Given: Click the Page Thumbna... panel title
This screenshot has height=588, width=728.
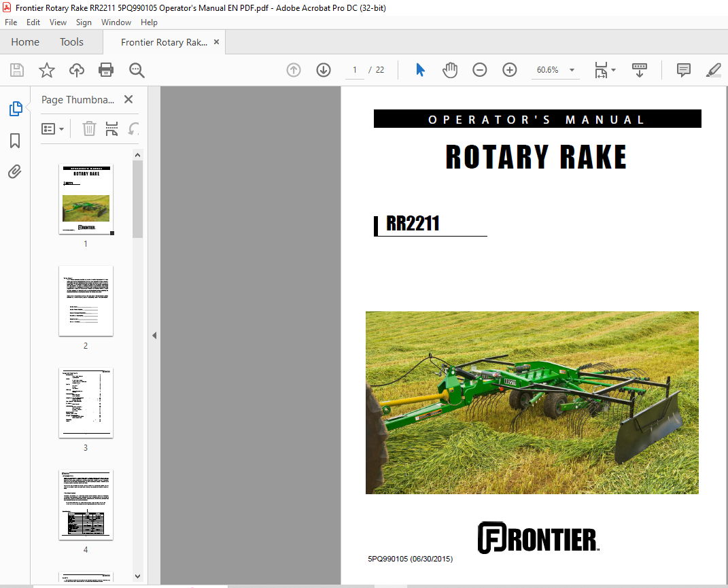Looking at the screenshot, I should coord(77,99).
